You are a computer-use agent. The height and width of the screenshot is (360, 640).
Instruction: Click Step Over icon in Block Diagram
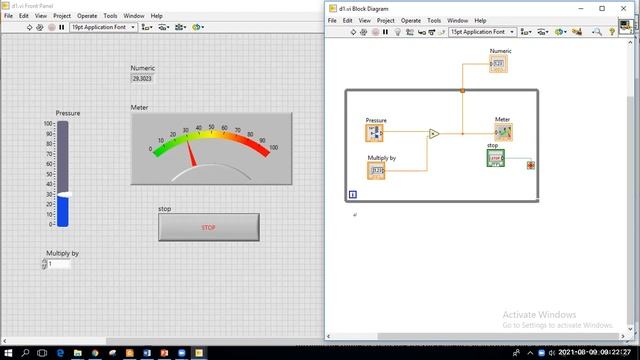pyautogui.click(x=432, y=32)
